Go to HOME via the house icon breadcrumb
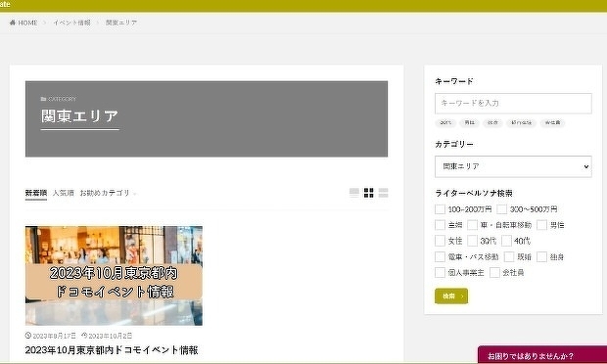 point(23,23)
